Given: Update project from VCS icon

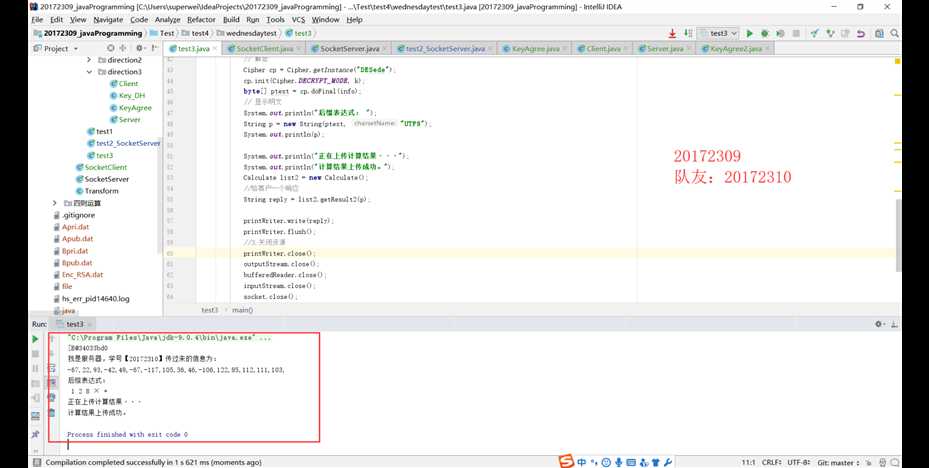Looking at the screenshot, I should (x=815, y=34).
